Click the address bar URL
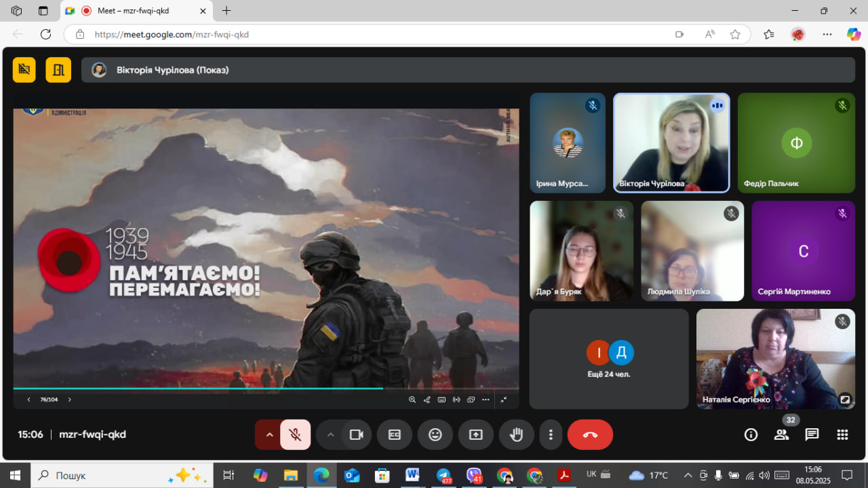Image resolution: width=868 pixels, height=488 pixels. click(x=172, y=35)
